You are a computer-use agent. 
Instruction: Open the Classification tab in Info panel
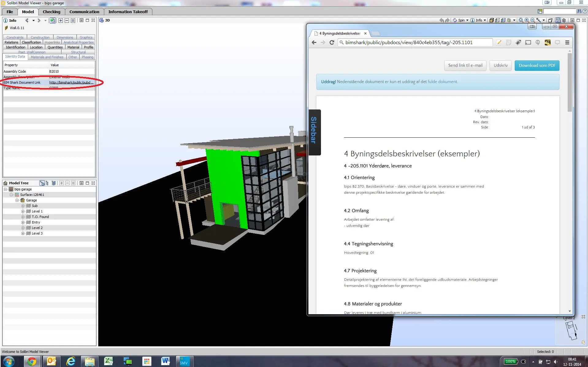(31, 42)
